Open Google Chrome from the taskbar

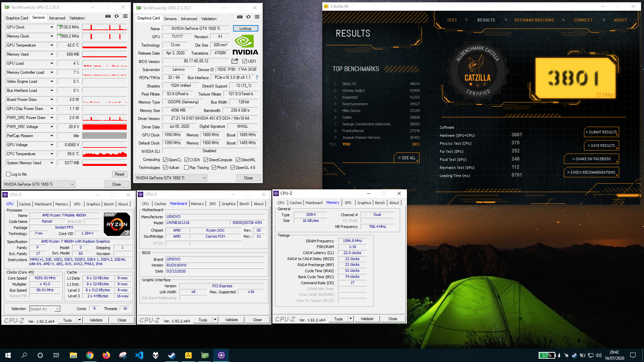(x=90, y=355)
